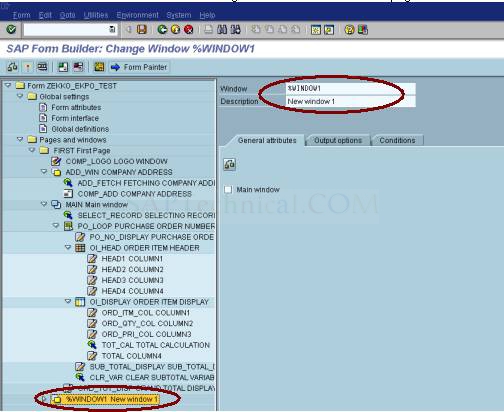Collapse the Pages and windows folder
The image size is (504, 412).
click(x=20, y=139)
